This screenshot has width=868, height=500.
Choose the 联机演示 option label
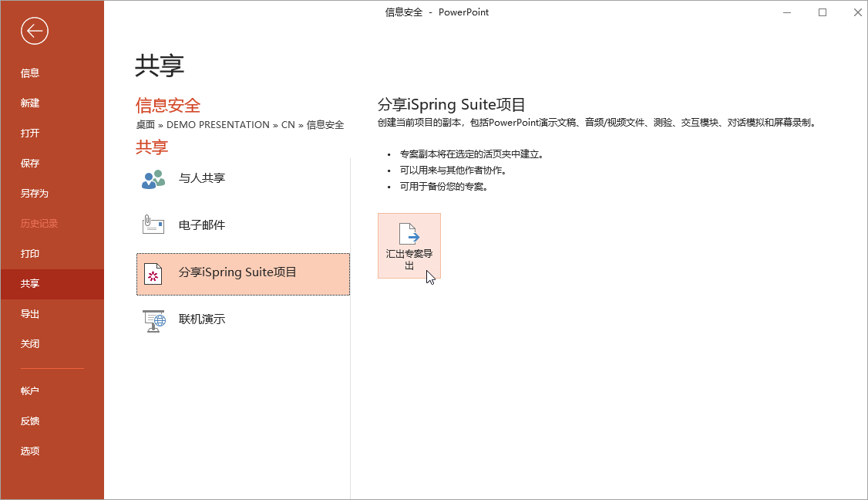[x=201, y=319]
